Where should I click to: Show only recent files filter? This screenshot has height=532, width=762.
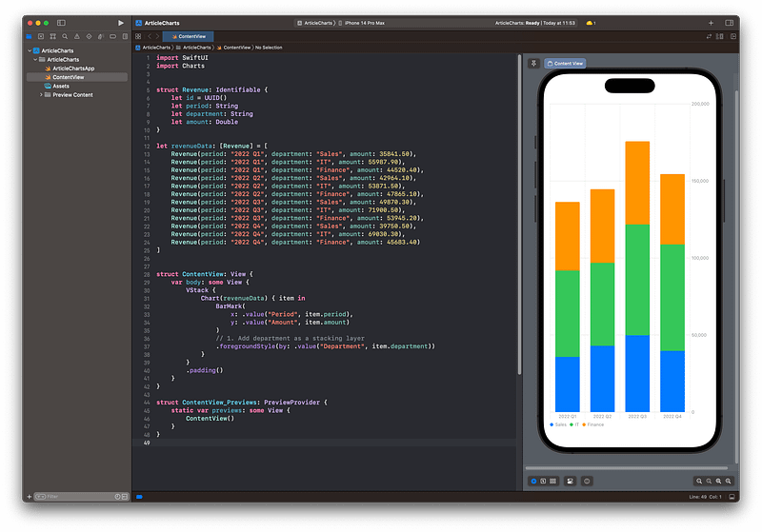(117, 497)
